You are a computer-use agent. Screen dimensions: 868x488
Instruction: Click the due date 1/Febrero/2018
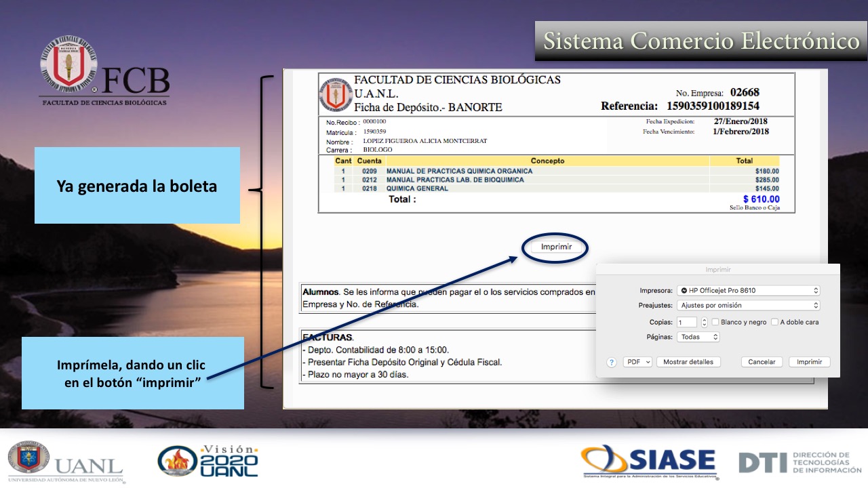(x=741, y=131)
